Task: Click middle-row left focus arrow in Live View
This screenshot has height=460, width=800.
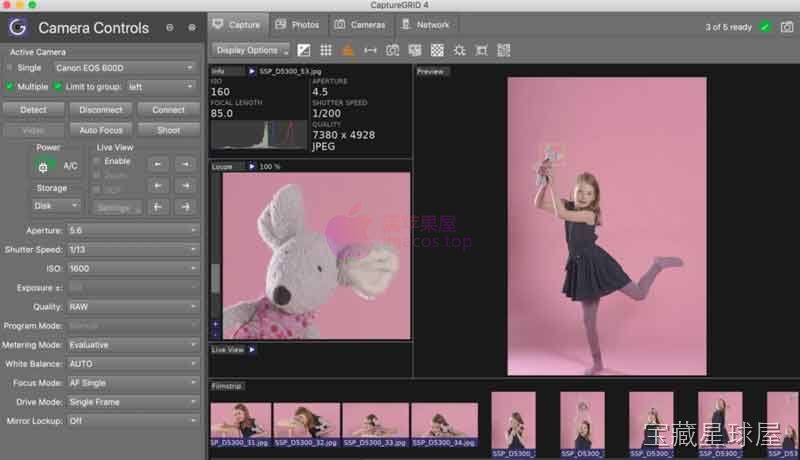Action: coord(158,186)
